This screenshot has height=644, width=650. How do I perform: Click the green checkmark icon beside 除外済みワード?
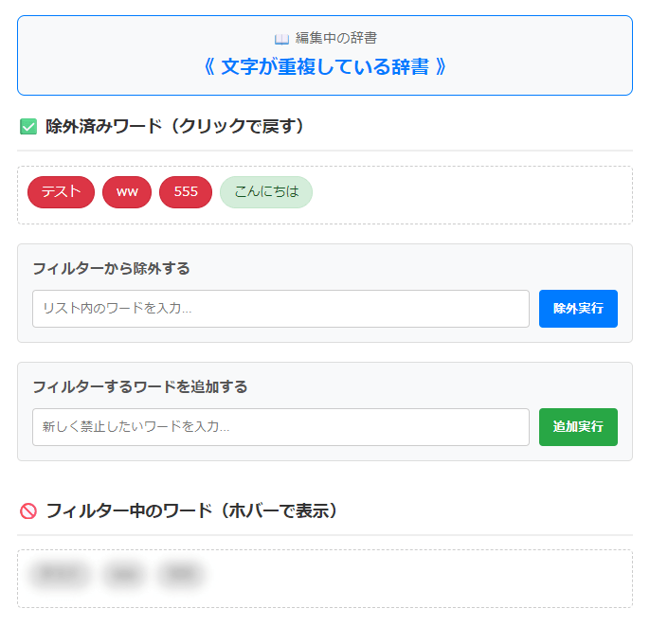coord(28,126)
